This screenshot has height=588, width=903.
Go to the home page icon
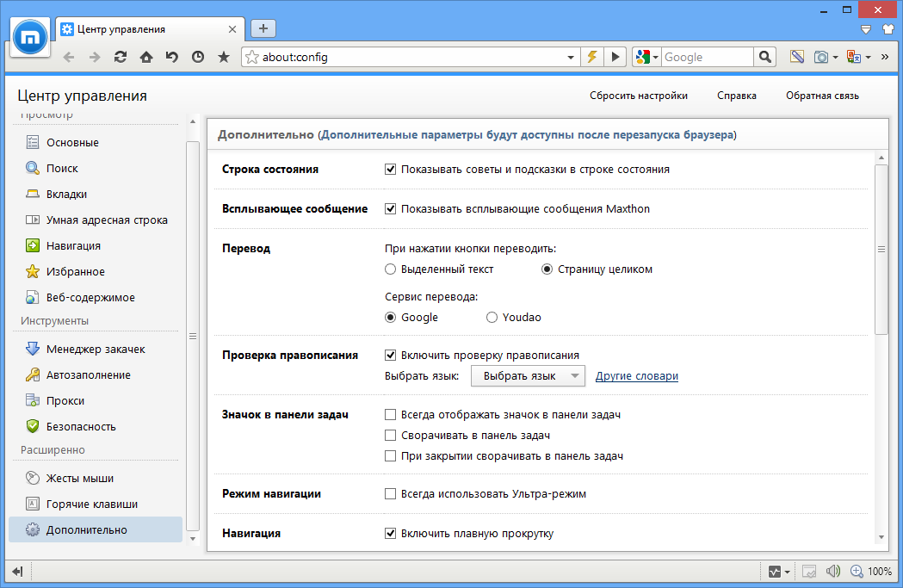tap(146, 57)
